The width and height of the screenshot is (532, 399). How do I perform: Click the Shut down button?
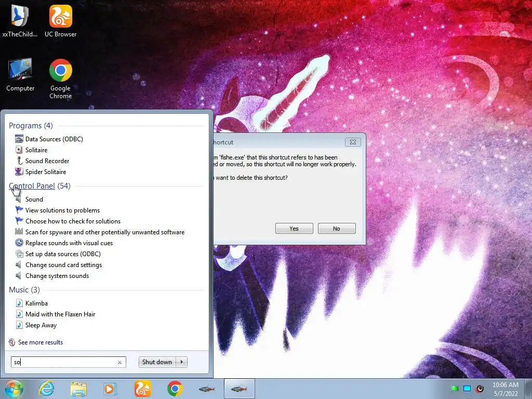pos(157,362)
